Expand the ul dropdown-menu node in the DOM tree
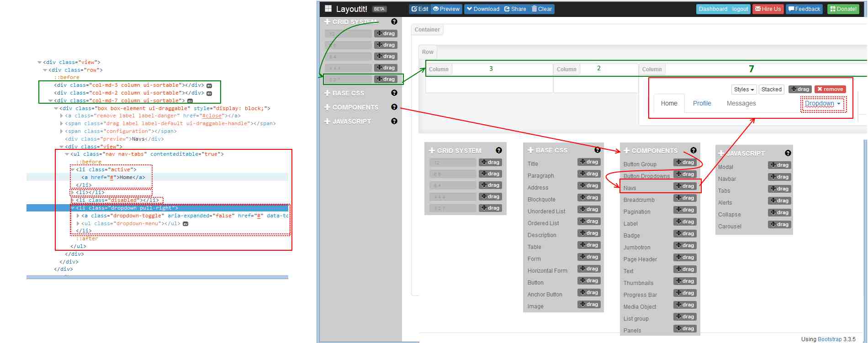 click(x=78, y=223)
